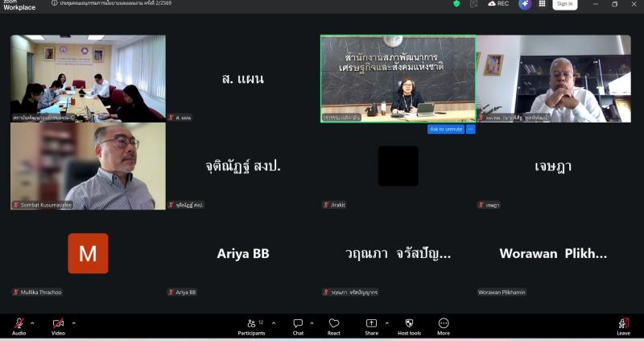
Task: Open AI Companion sparkle icon
Action: (x=525, y=4)
